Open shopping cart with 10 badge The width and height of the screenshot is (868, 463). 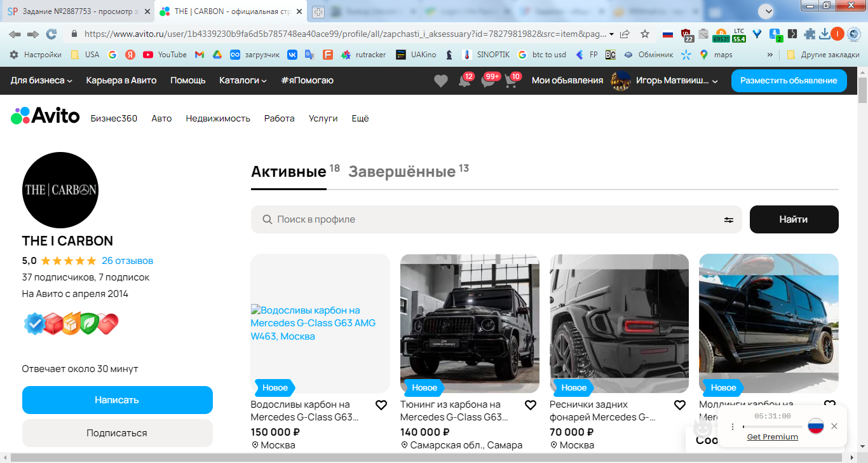click(x=510, y=81)
